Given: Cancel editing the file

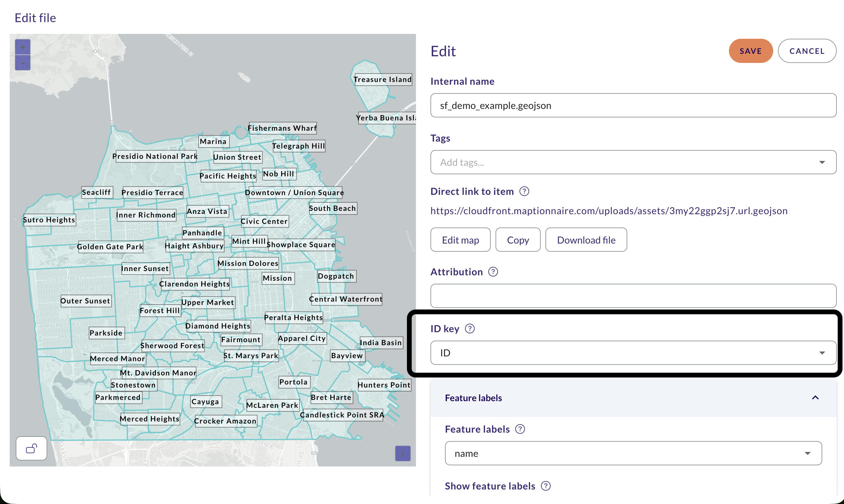Looking at the screenshot, I should (807, 51).
